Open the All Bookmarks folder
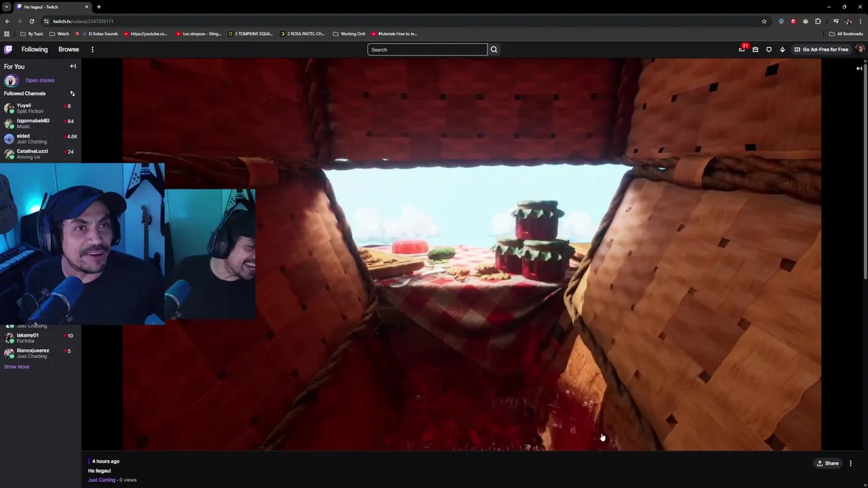The width and height of the screenshot is (868, 488). [846, 34]
